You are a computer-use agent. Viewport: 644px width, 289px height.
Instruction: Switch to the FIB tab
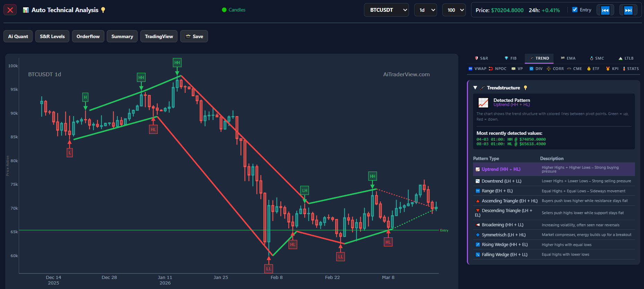click(x=510, y=58)
